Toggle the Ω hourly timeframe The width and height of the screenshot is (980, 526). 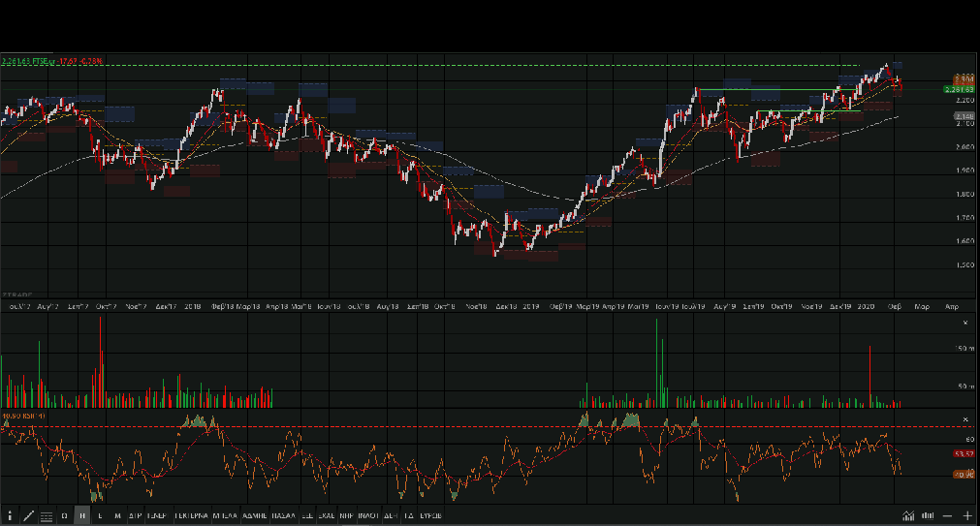click(x=65, y=516)
